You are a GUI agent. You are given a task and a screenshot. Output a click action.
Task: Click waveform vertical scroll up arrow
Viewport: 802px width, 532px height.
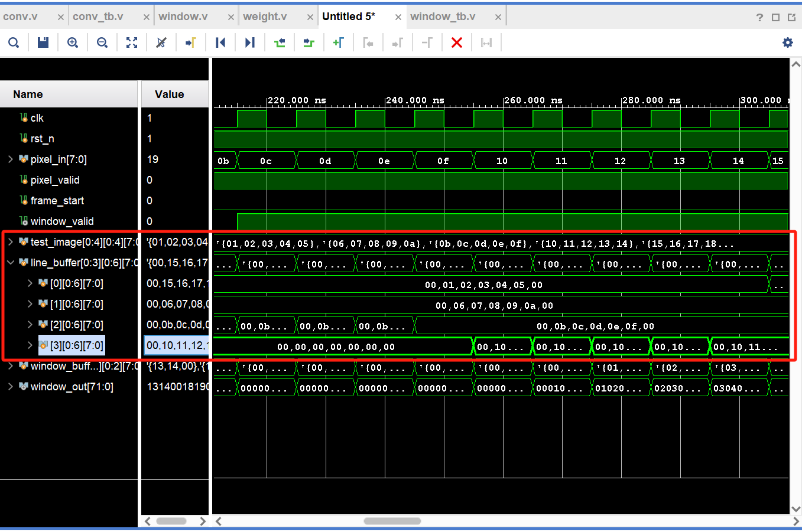pyautogui.click(x=796, y=64)
